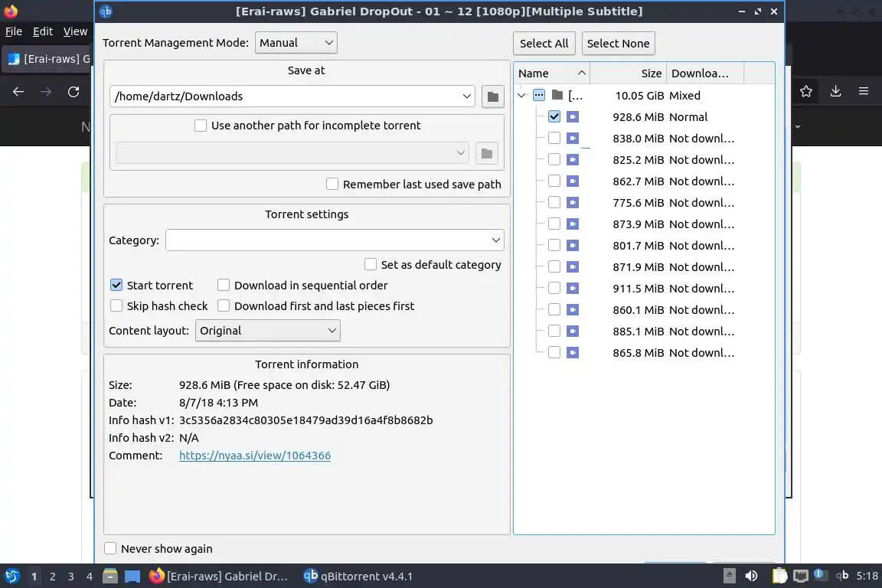882x588 pixels.
Task: Reload the page in Firefox
Action: [x=73, y=92]
